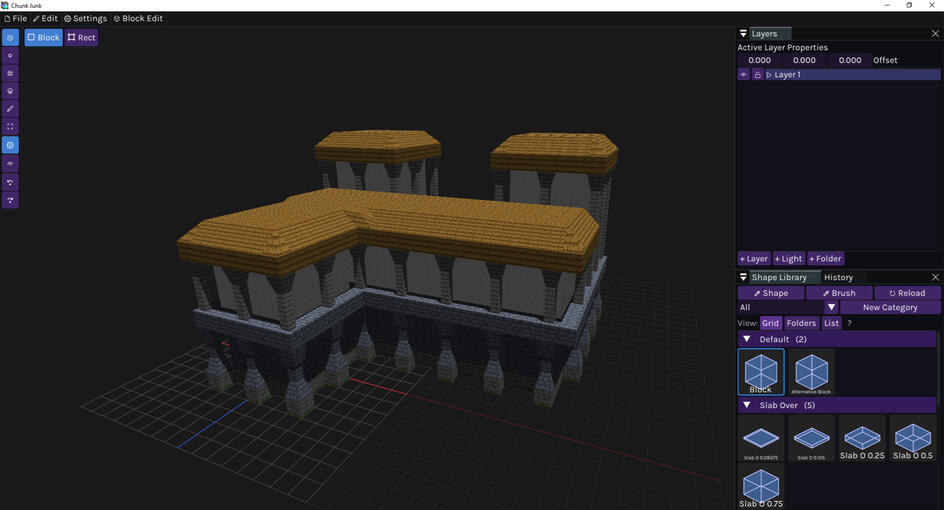The height and width of the screenshot is (510, 944).
Task: Add a new layer with + Layer
Action: click(x=754, y=259)
